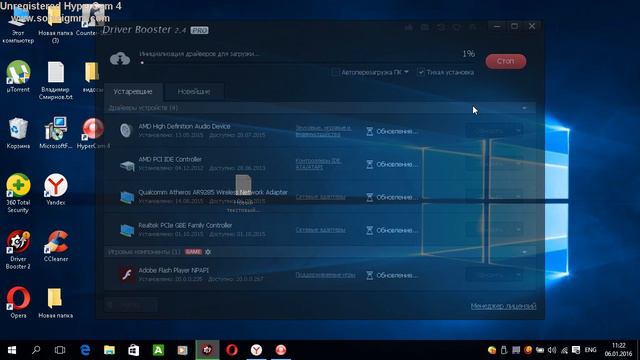Click the red Стоп button
640x360 pixels.
506,61
